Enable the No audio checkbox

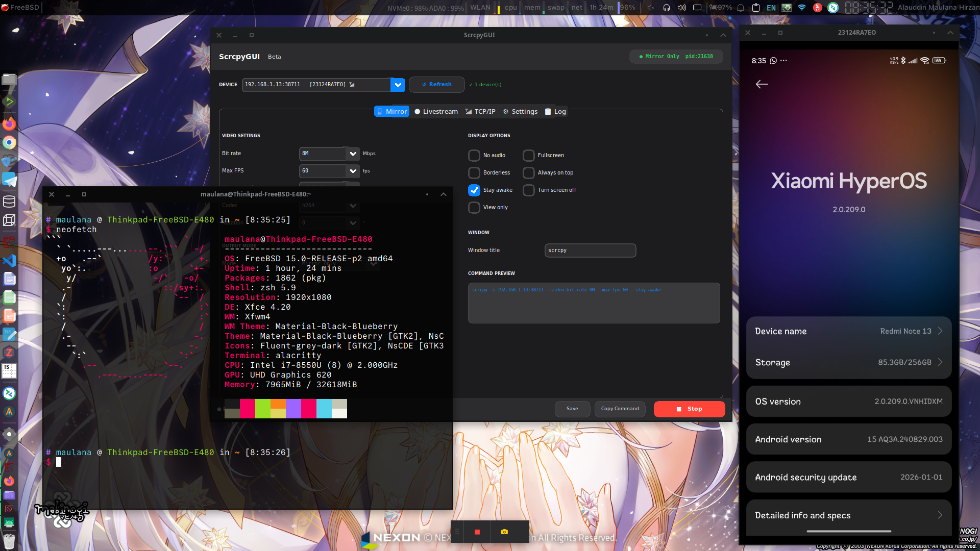coord(474,155)
